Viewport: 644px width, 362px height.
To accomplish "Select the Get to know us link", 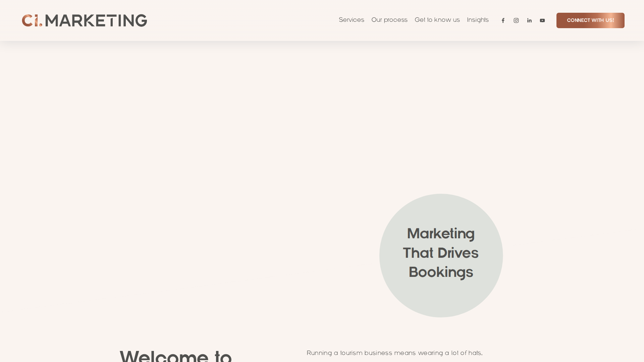I will [437, 20].
